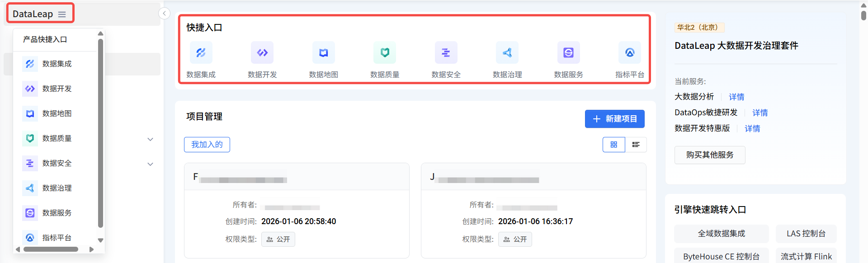Click the 数据集成 icon in 快捷入口 panel
The image size is (868, 263).
(x=201, y=53)
